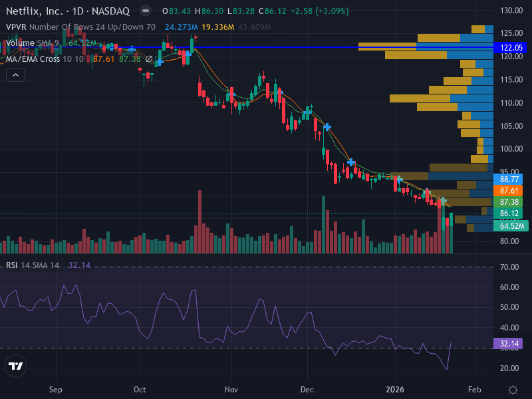Image resolution: width=532 pixels, height=399 pixels.
Task: Click the Sep label on time axis
Action: coord(56,390)
